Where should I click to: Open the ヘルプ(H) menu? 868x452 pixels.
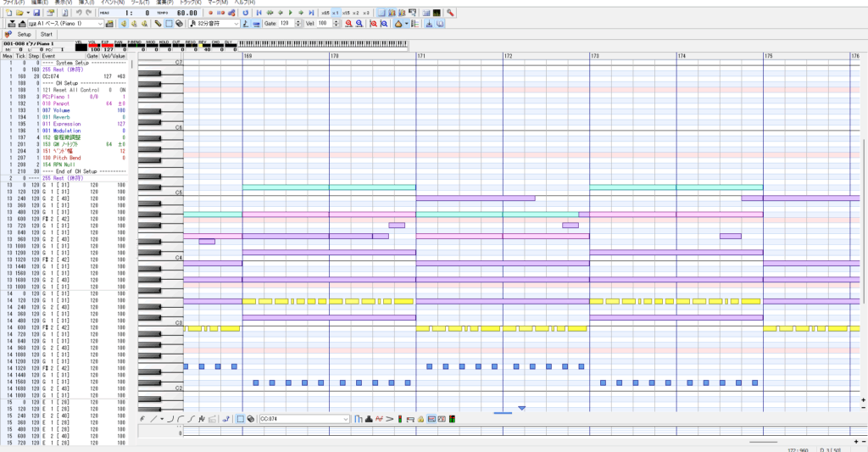coord(244,3)
